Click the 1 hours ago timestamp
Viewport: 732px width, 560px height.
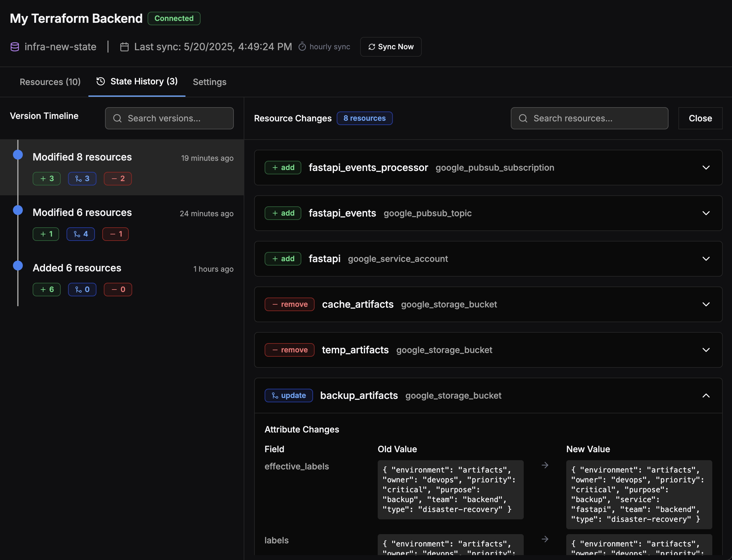213,269
